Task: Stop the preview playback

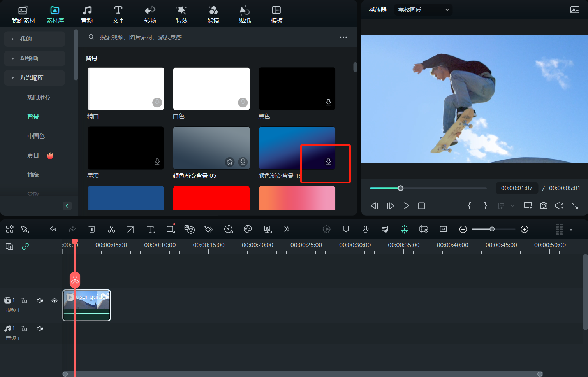Action: 421,206
